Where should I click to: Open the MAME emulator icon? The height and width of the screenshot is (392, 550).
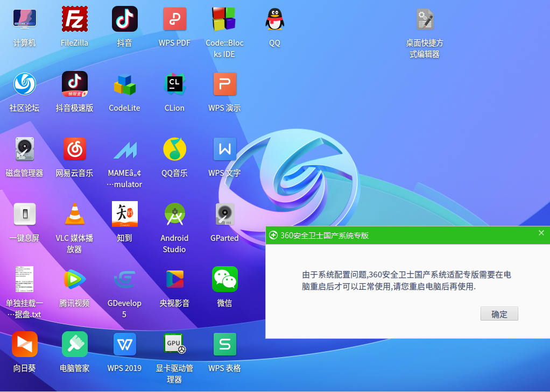pos(124,150)
